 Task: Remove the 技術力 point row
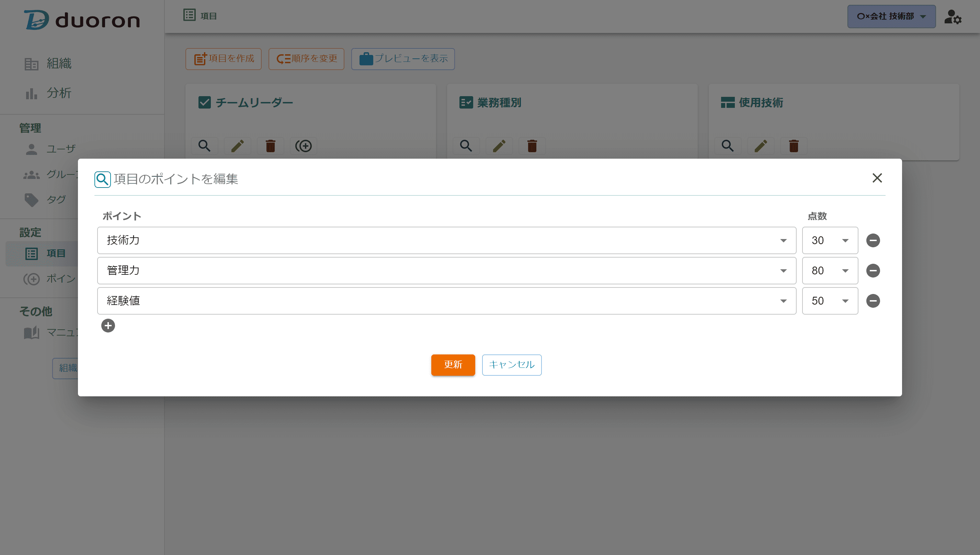pos(873,240)
